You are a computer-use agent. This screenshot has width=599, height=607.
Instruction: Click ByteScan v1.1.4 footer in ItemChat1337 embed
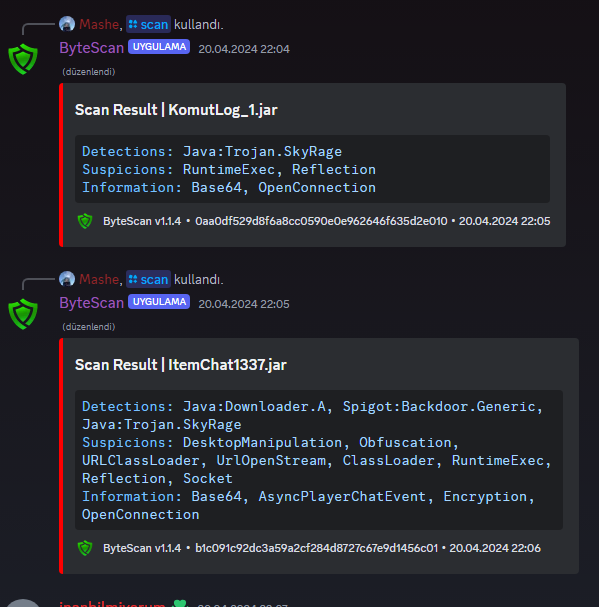(142, 548)
